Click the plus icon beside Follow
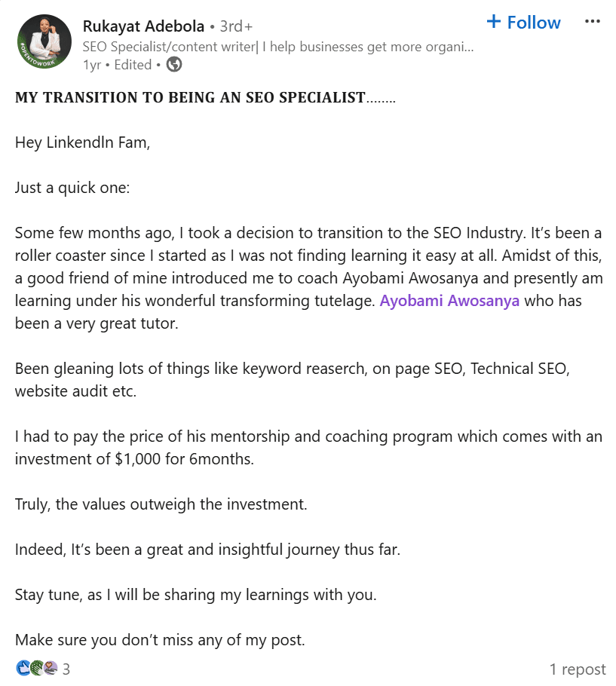Image resolution: width=616 pixels, height=686 pixels. coord(494,22)
